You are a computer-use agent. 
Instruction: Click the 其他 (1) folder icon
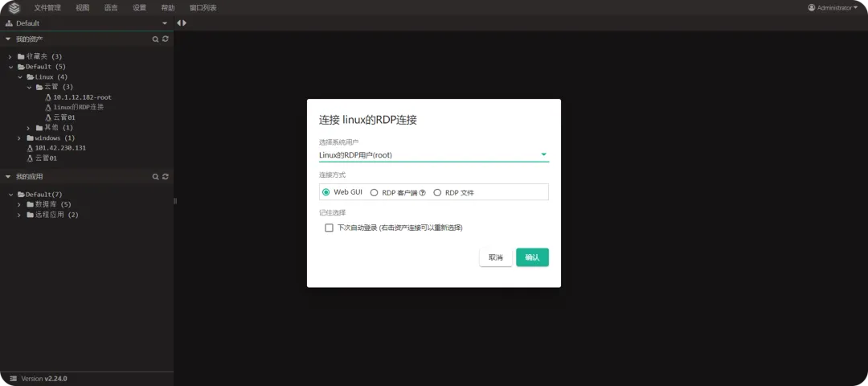(x=39, y=128)
